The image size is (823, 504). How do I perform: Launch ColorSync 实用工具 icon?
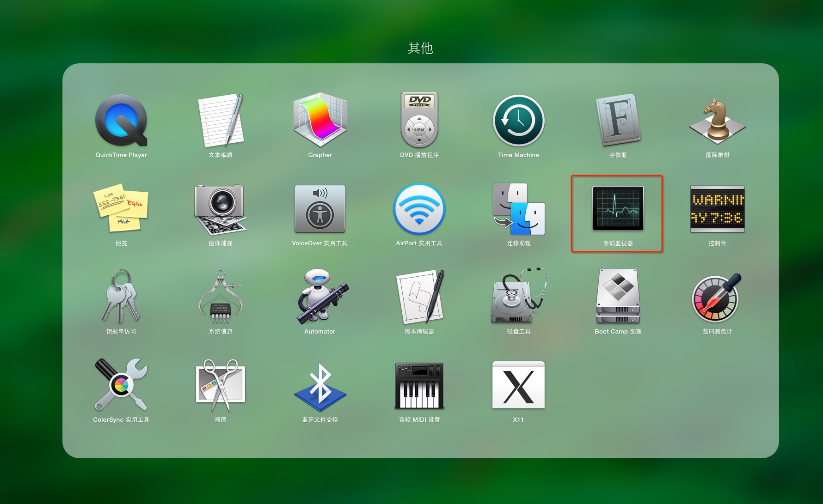(x=121, y=385)
